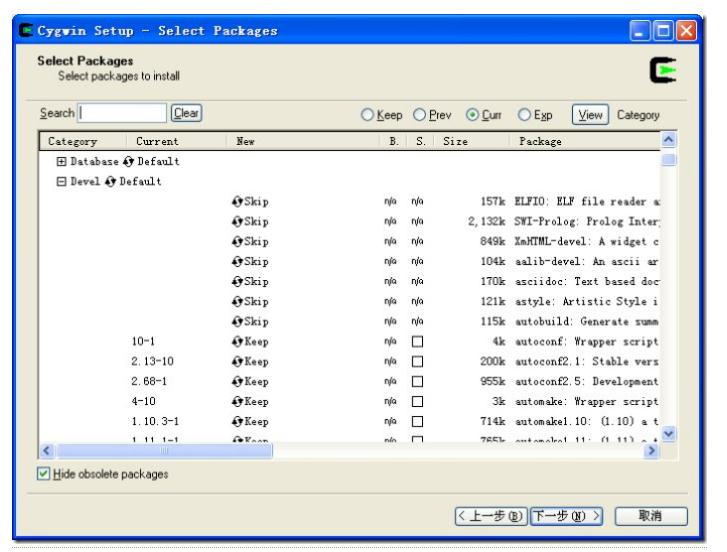
Task: Toggle Skip icon for ELFIO package
Action: (237, 202)
